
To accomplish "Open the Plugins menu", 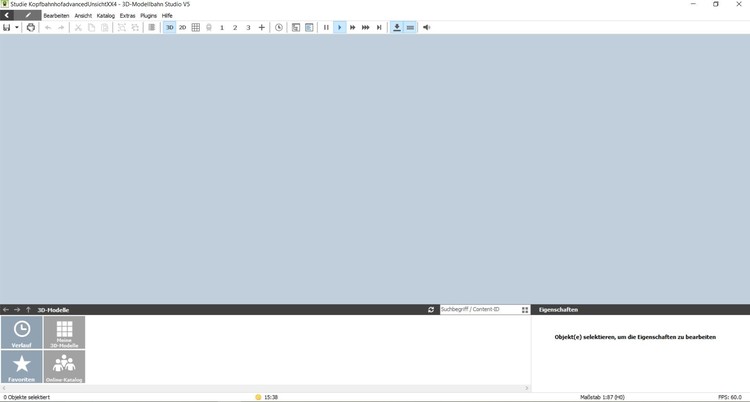I will click(148, 16).
